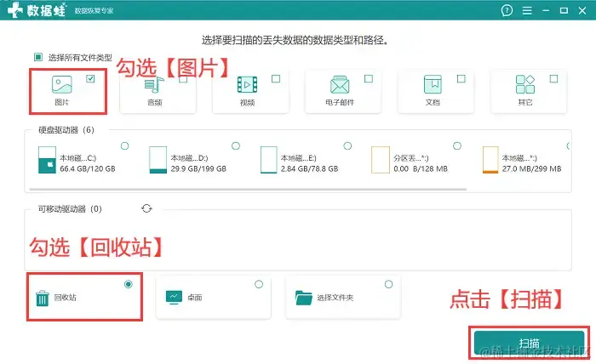Click the 数据蛙 logo icon
The width and height of the screenshot is (596, 364).
[x=15, y=9]
